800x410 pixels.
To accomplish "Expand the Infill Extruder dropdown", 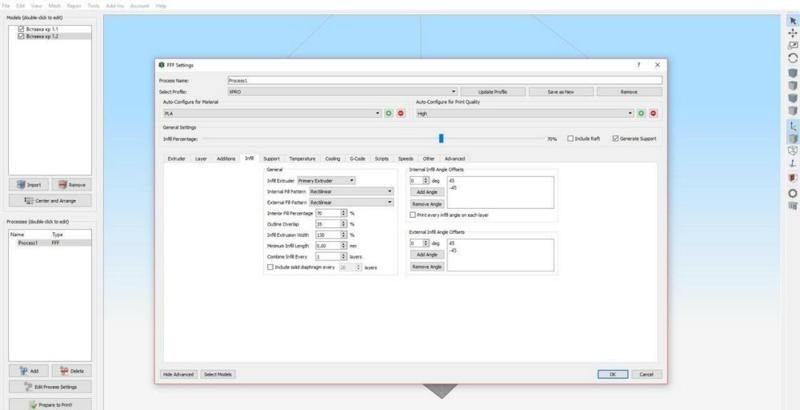I will (x=327, y=180).
